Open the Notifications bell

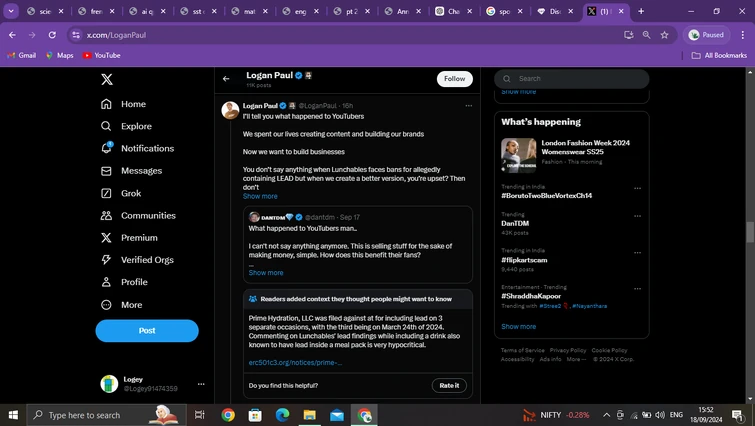click(106, 148)
